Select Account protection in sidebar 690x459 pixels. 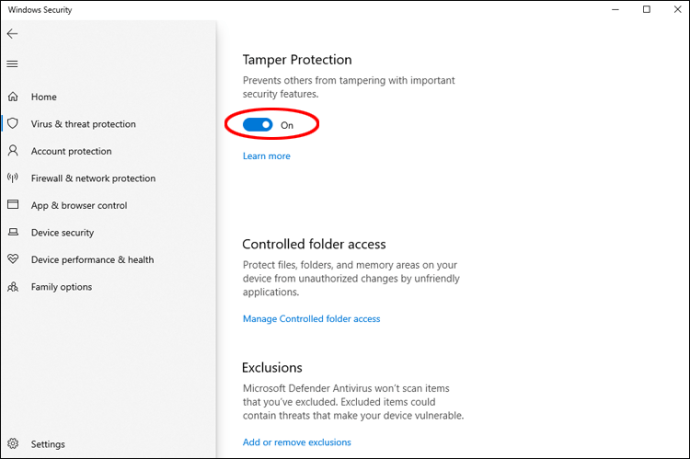(x=71, y=151)
